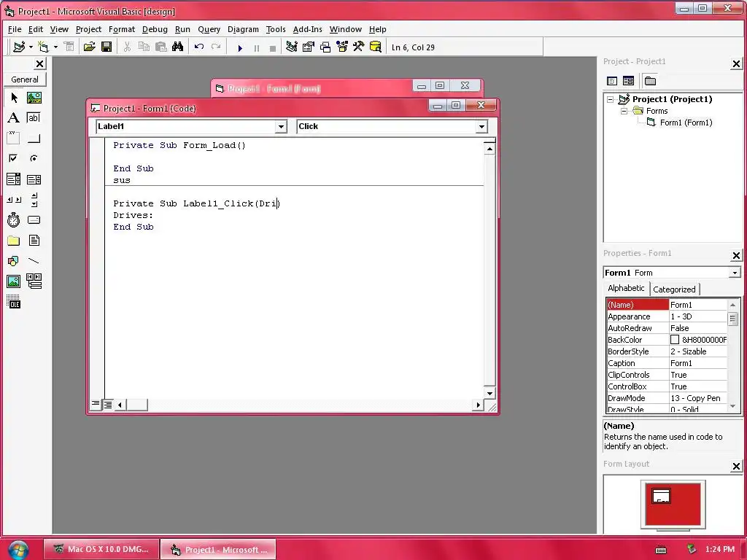The width and height of the screenshot is (747, 560).
Task: Open the File menu
Action: point(15,29)
